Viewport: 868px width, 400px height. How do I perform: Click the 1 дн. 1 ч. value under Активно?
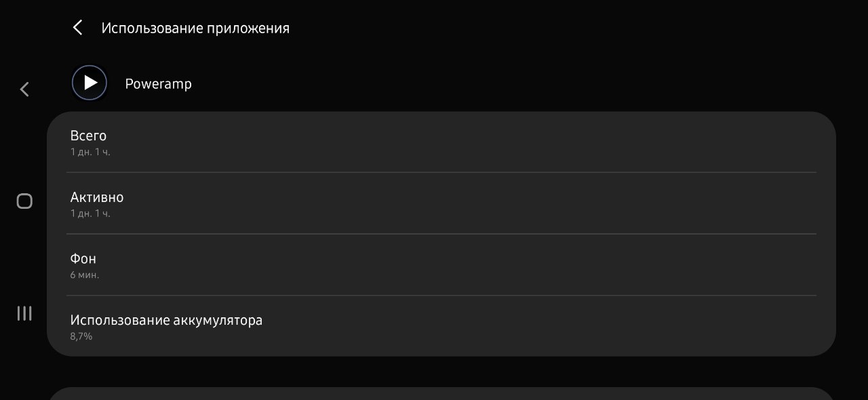point(90,214)
